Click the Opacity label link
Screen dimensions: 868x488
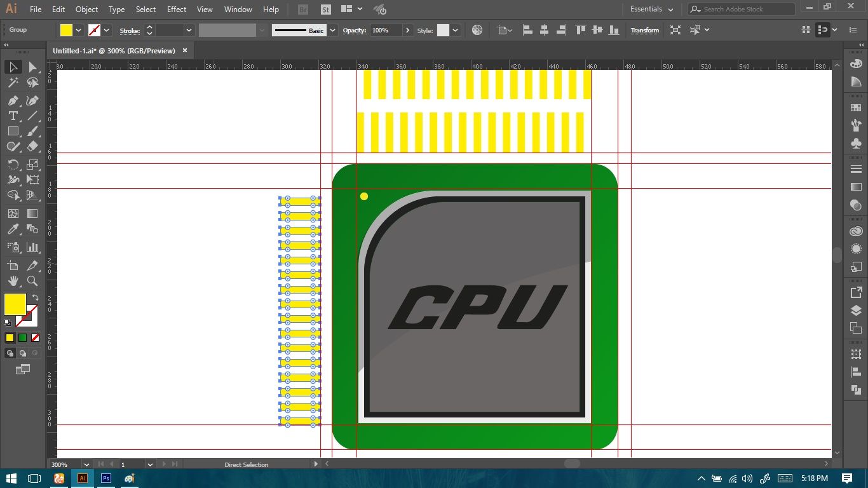(355, 30)
